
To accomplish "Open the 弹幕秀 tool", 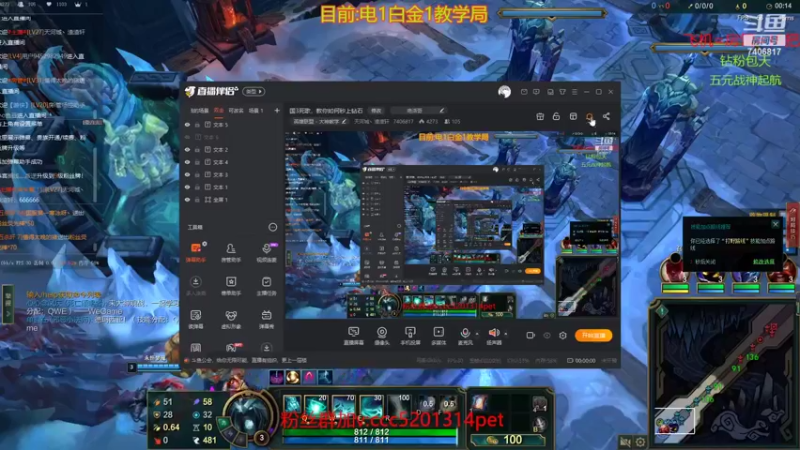I will (x=266, y=319).
